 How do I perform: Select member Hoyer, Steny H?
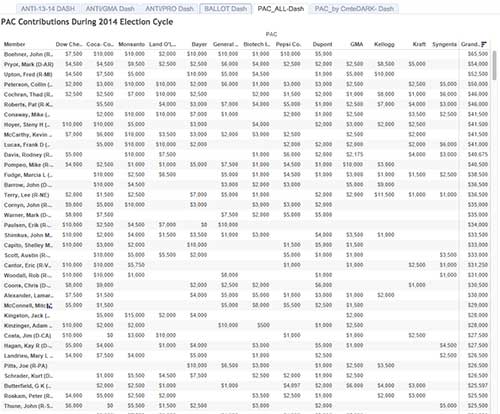(27, 125)
